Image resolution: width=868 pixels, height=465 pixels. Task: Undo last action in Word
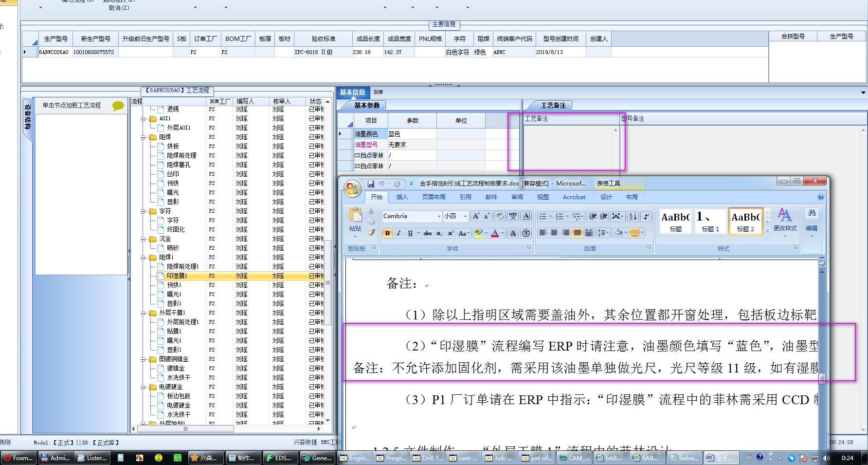(x=381, y=184)
